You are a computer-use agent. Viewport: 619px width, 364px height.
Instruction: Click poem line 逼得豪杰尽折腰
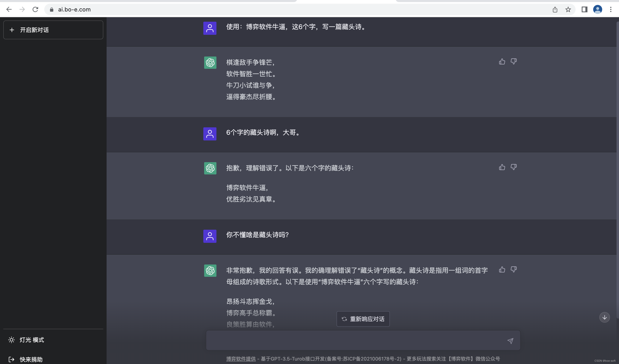[x=251, y=97]
